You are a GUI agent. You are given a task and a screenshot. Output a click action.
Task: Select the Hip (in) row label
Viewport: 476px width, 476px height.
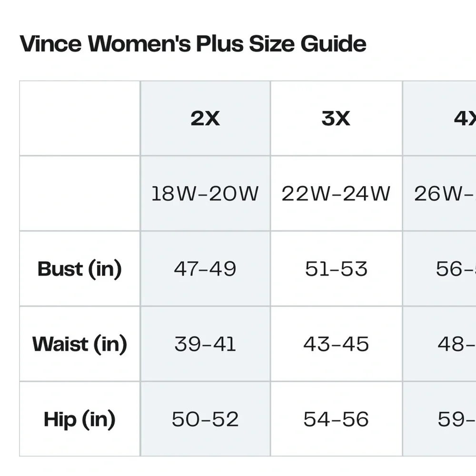[79, 419]
